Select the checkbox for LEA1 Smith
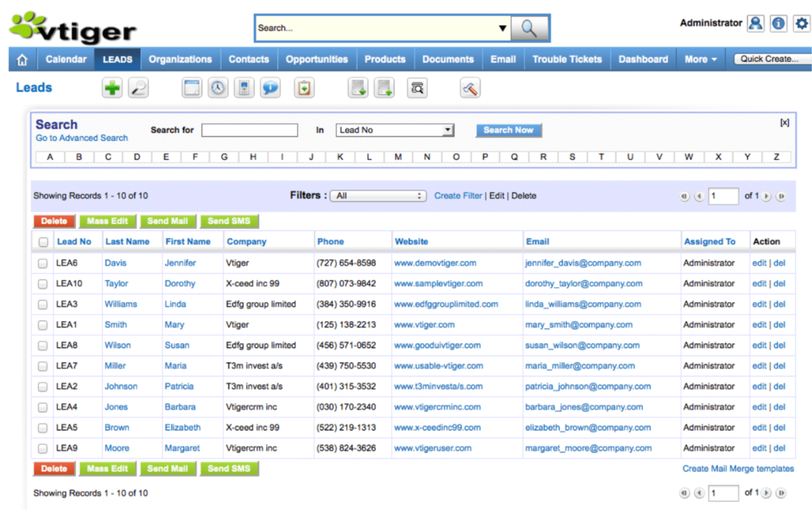Image resolution: width=812 pixels, height=510 pixels. pos(43,325)
